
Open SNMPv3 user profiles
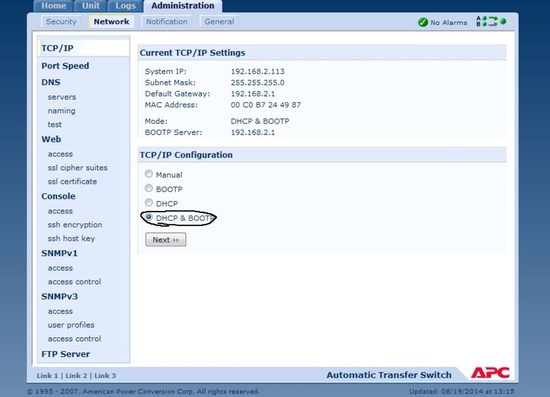tap(71, 325)
